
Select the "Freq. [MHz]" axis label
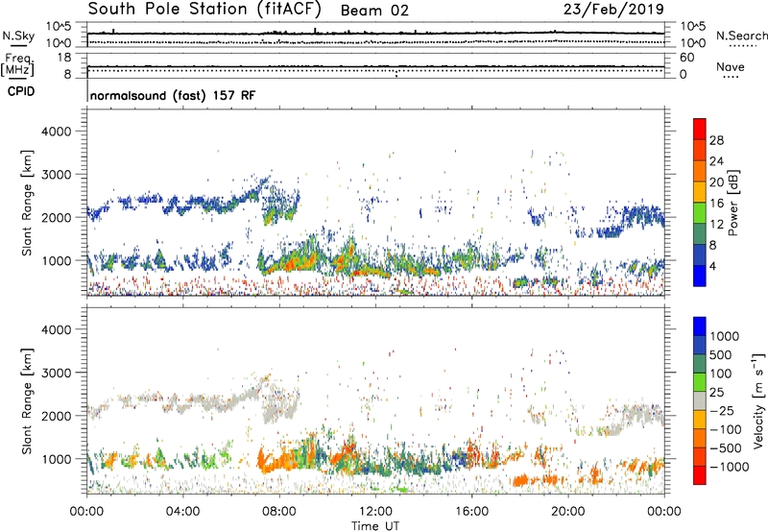click(x=17, y=65)
